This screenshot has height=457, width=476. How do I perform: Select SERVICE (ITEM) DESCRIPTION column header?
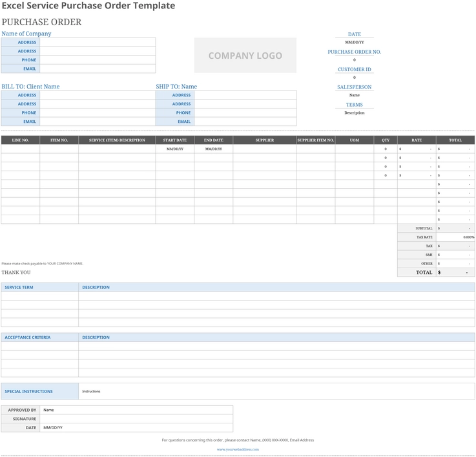[x=117, y=140]
